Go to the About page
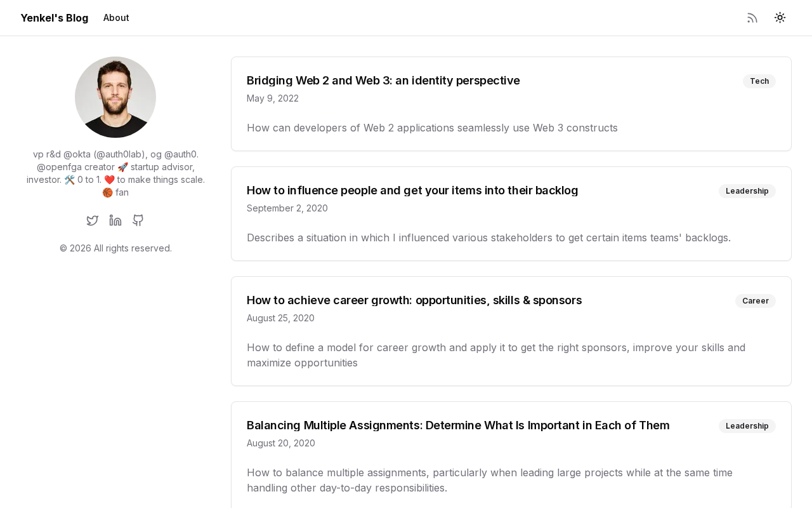 (x=116, y=18)
